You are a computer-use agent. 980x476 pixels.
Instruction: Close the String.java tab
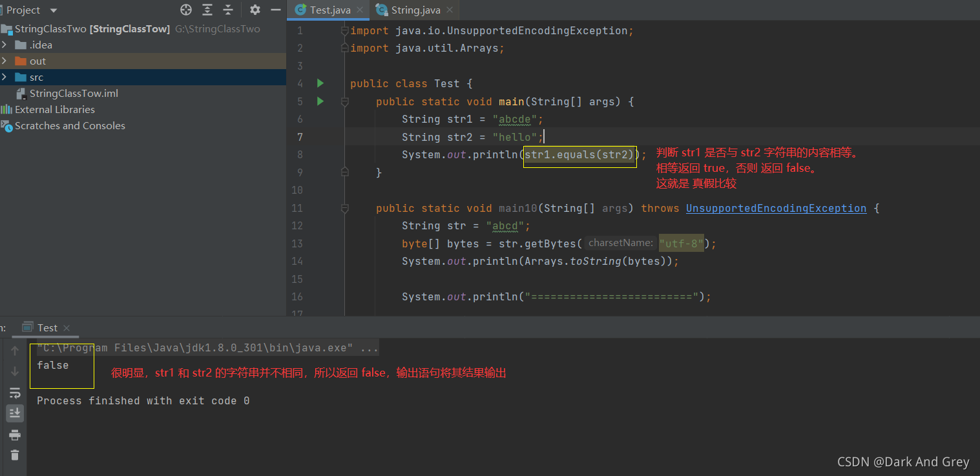[x=450, y=10]
